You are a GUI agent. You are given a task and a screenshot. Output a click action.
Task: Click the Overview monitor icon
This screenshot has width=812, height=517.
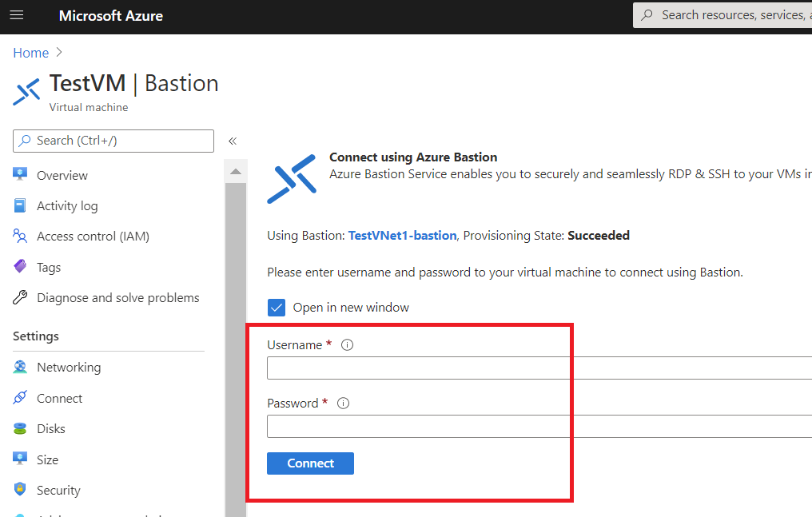coord(21,175)
